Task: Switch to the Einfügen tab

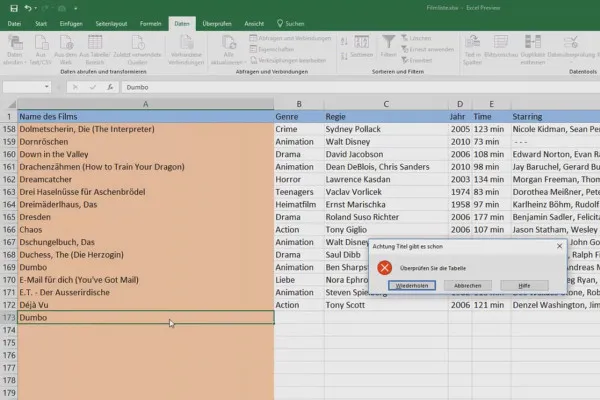Action: (x=71, y=24)
